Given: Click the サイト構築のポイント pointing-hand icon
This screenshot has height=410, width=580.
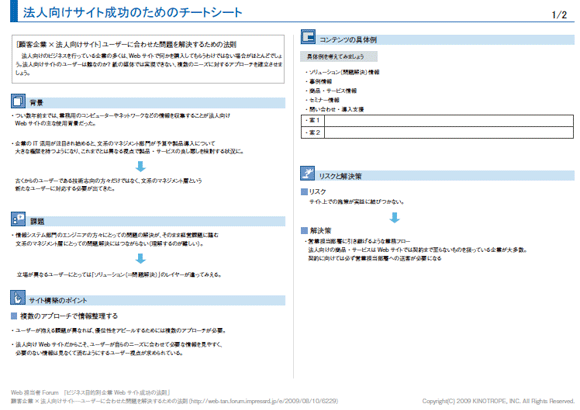Looking at the screenshot, I should [x=18, y=298].
